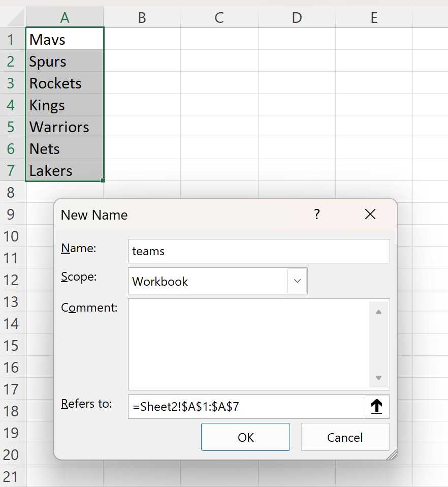Select cell containing Warriors
The height and width of the screenshot is (487, 448).
point(65,127)
